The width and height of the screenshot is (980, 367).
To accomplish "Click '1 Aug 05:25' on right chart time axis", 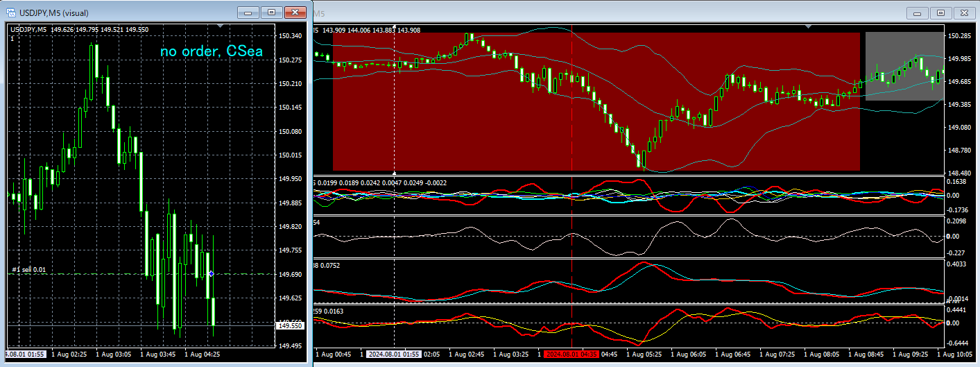I will tap(646, 354).
